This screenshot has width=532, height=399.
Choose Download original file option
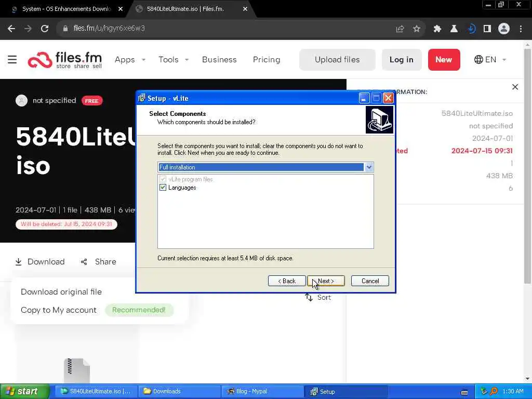(61, 292)
